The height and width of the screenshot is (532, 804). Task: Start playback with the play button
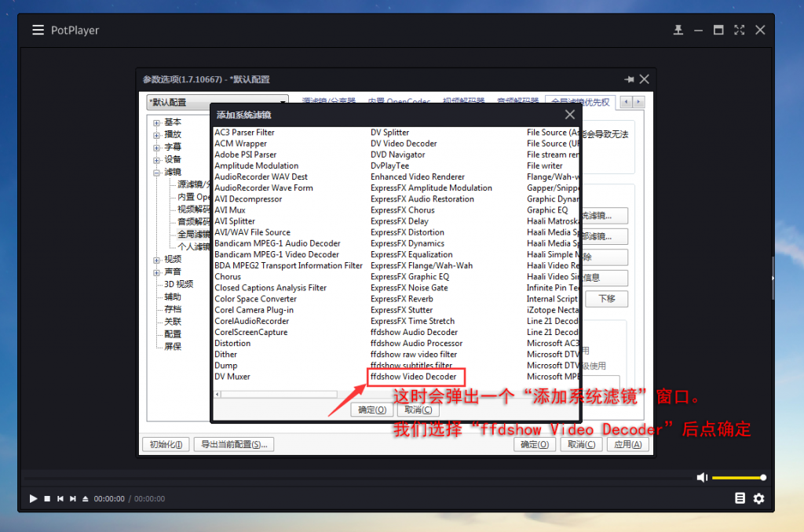33,499
